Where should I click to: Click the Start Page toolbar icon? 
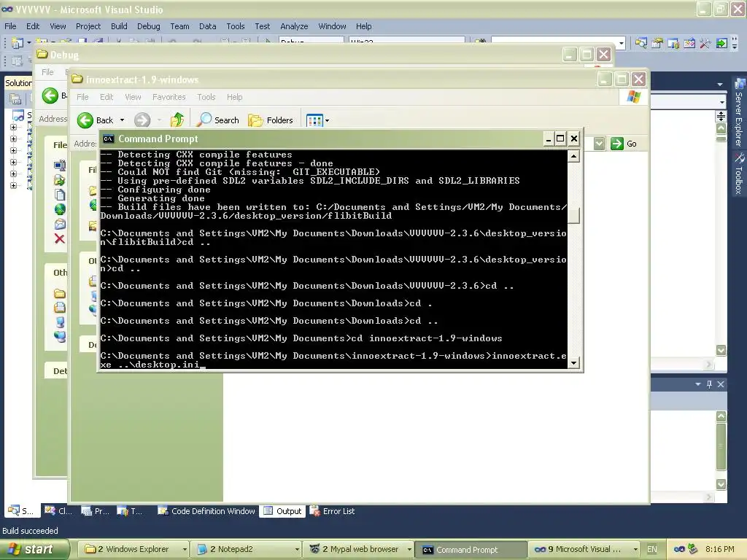pyautogui.click(x=689, y=44)
